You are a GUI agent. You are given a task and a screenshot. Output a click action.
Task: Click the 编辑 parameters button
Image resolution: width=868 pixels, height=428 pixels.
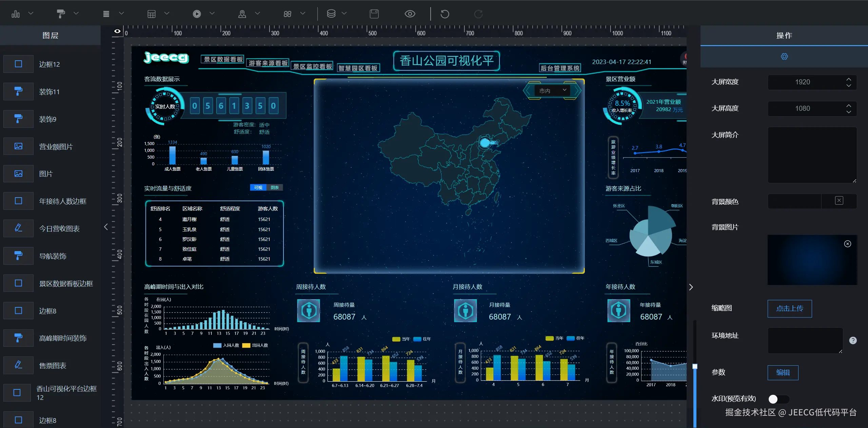click(x=783, y=372)
